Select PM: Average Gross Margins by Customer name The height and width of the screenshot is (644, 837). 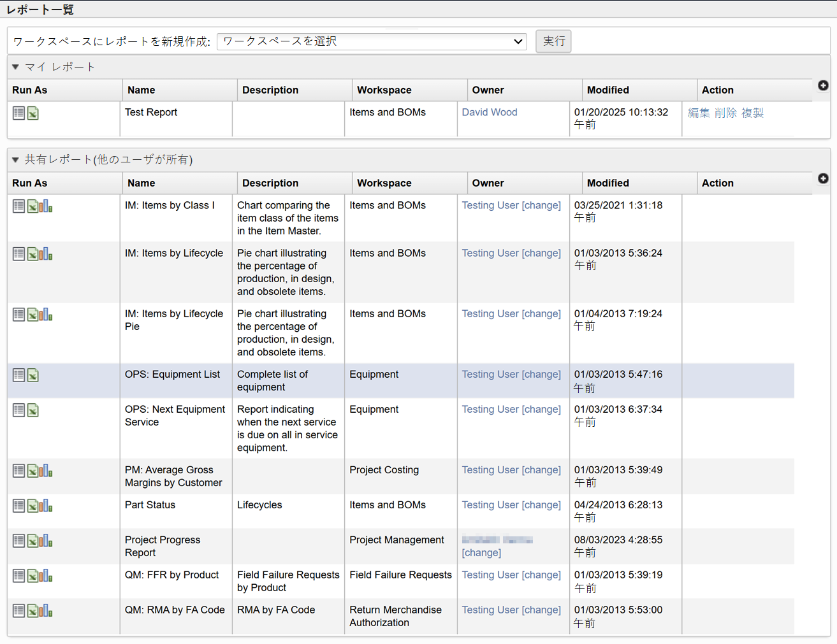173,476
